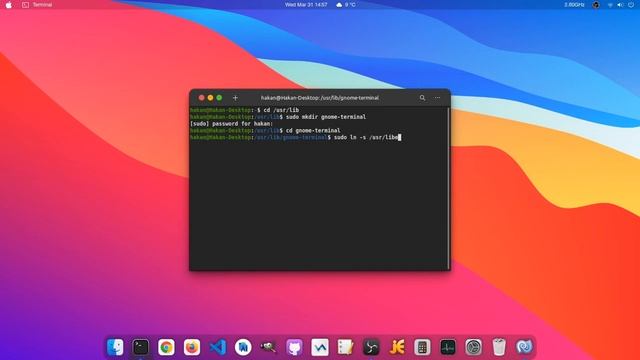Open the power menu icon
Image resolution: width=640 pixels, height=360 pixels.
pyautogui.click(x=631, y=5)
